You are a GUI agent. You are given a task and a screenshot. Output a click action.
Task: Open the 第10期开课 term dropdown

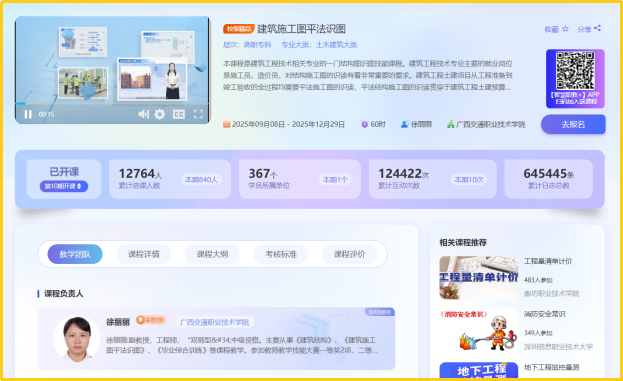point(64,186)
